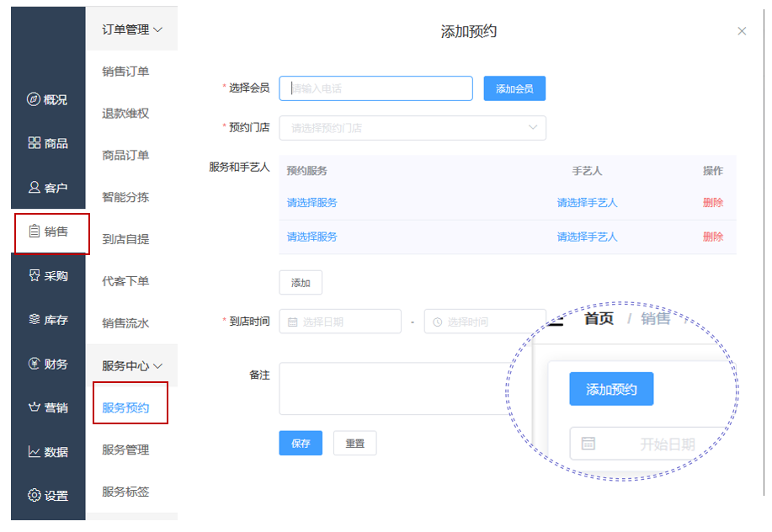Open the 设置 settings section

pyautogui.click(x=48, y=496)
